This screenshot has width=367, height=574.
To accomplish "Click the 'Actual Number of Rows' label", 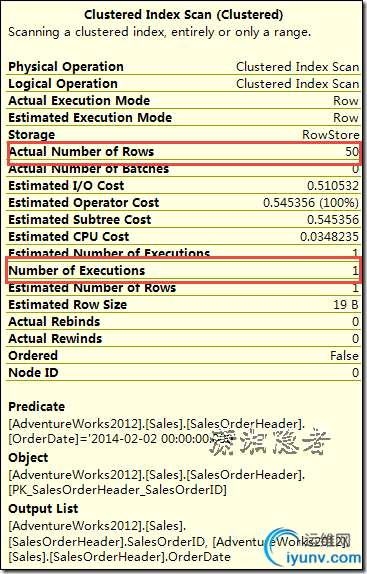I will point(81,152).
